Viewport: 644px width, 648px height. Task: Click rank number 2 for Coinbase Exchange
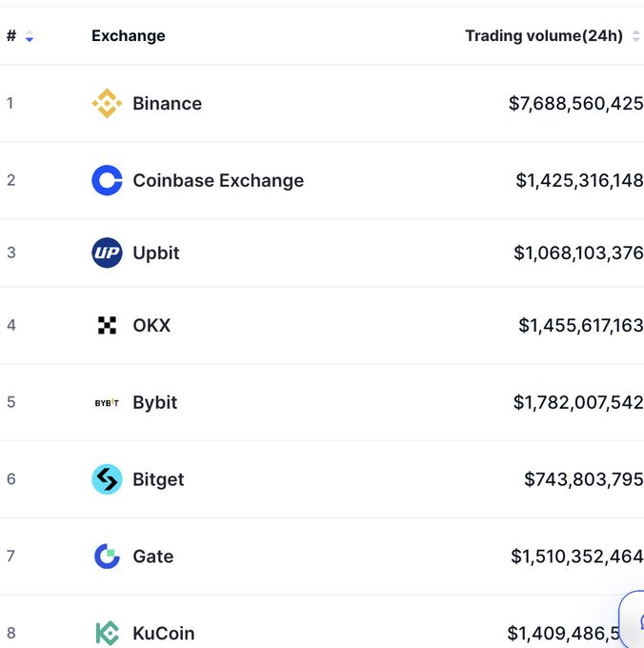(x=11, y=180)
